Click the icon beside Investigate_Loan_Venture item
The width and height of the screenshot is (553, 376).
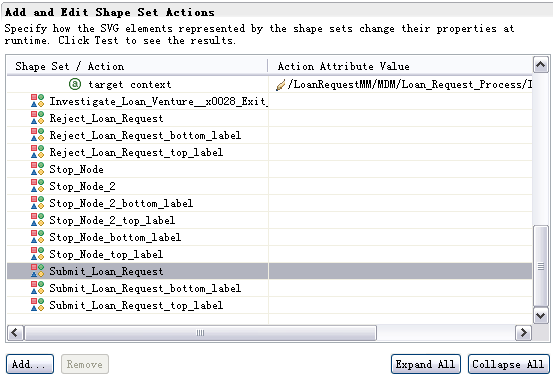tap(37, 101)
